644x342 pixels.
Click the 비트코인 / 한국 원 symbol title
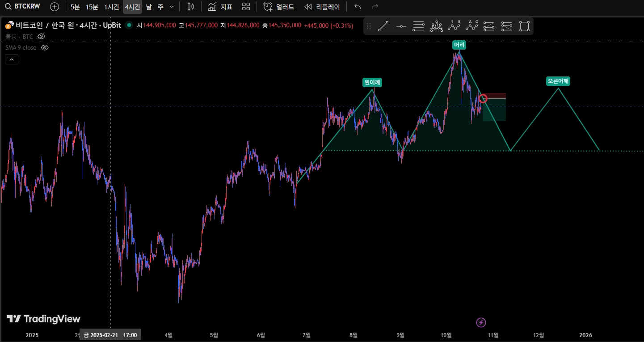point(68,25)
